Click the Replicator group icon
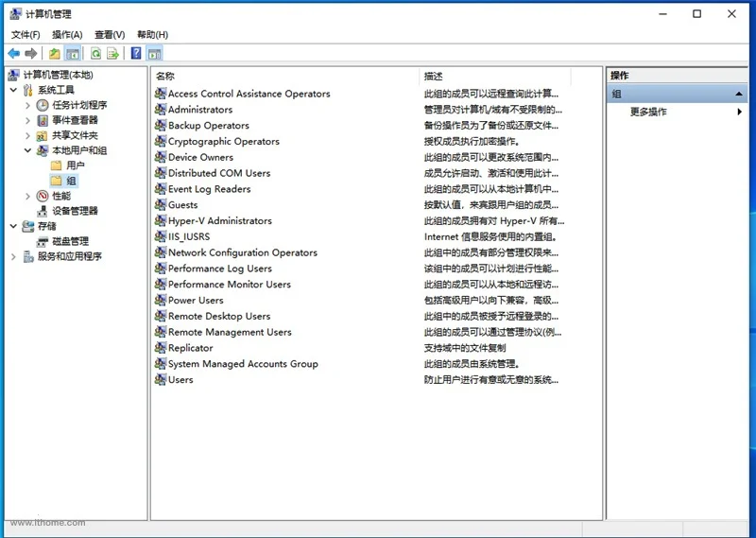Image resolution: width=756 pixels, height=538 pixels. 161,347
